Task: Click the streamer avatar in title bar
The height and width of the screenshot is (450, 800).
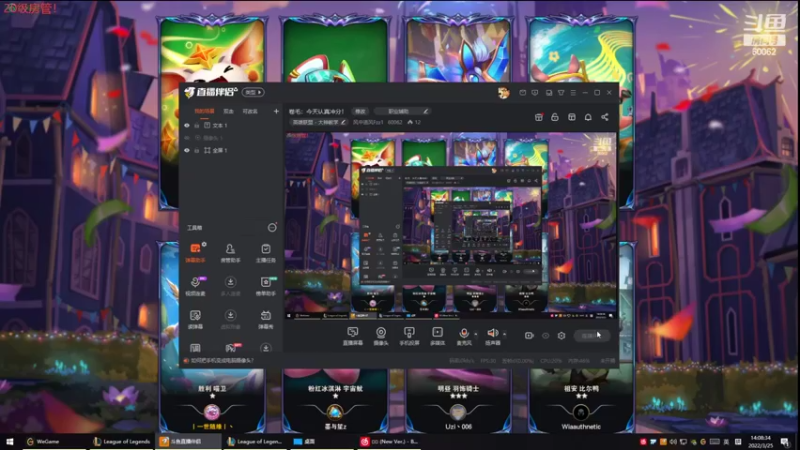Action: click(504, 93)
